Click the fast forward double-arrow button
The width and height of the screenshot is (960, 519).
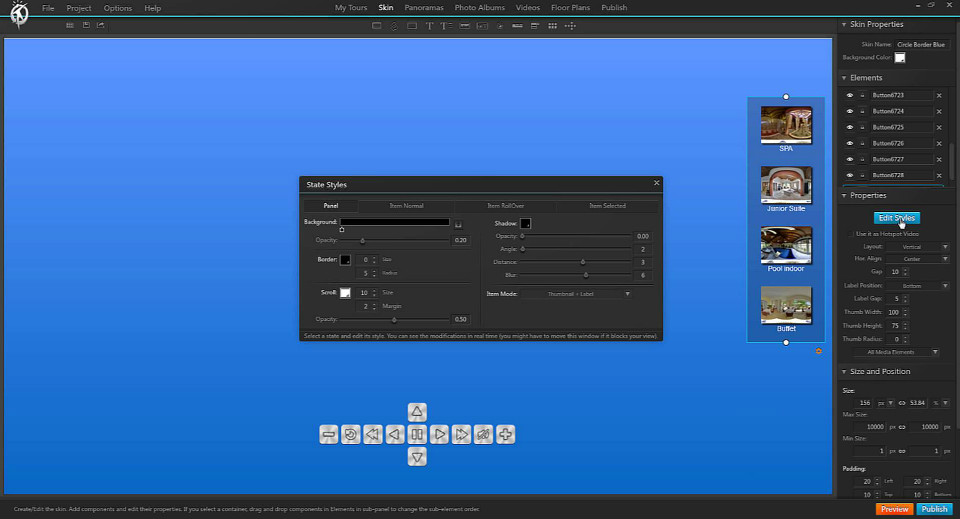pos(462,434)
